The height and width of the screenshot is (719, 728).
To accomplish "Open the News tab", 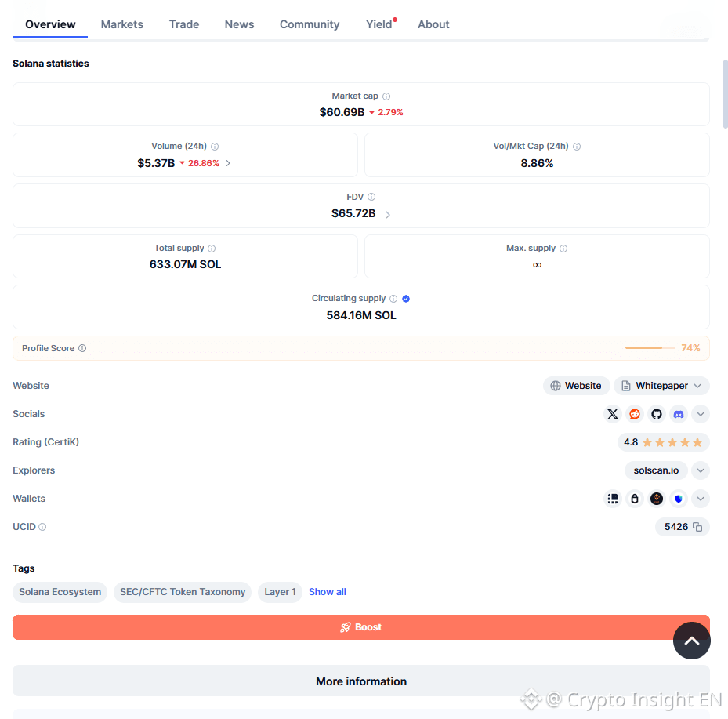I will pos(239,24).
